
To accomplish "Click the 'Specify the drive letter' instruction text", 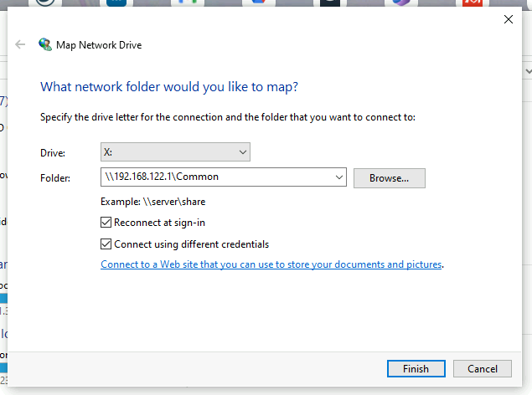I will [227, 117].
